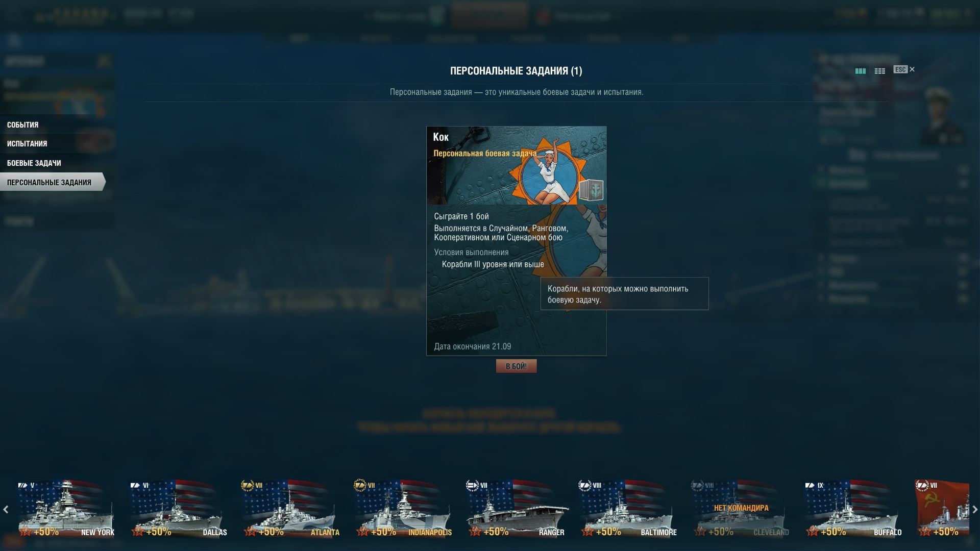Viewport: 980px width, 551px height.
Task: Select the Ranger carrier thumbnail
Action: (x=516, y=509)
